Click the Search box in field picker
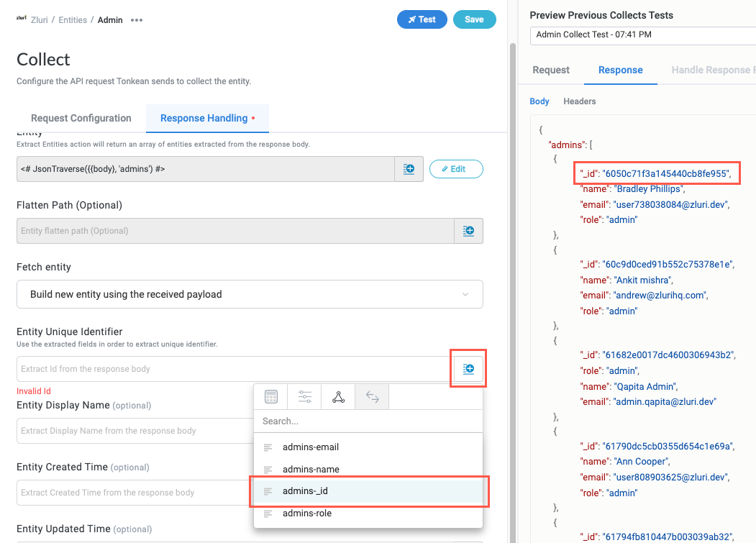Viewport: 756px width, 543px height. pyautogui.click(x=367, y=421)
